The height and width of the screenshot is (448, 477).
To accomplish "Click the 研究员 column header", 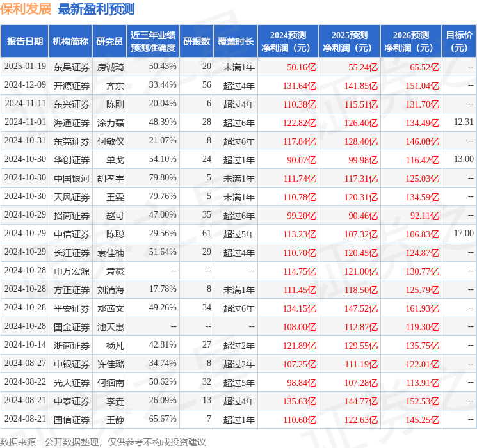I will (x=109, y=41).
